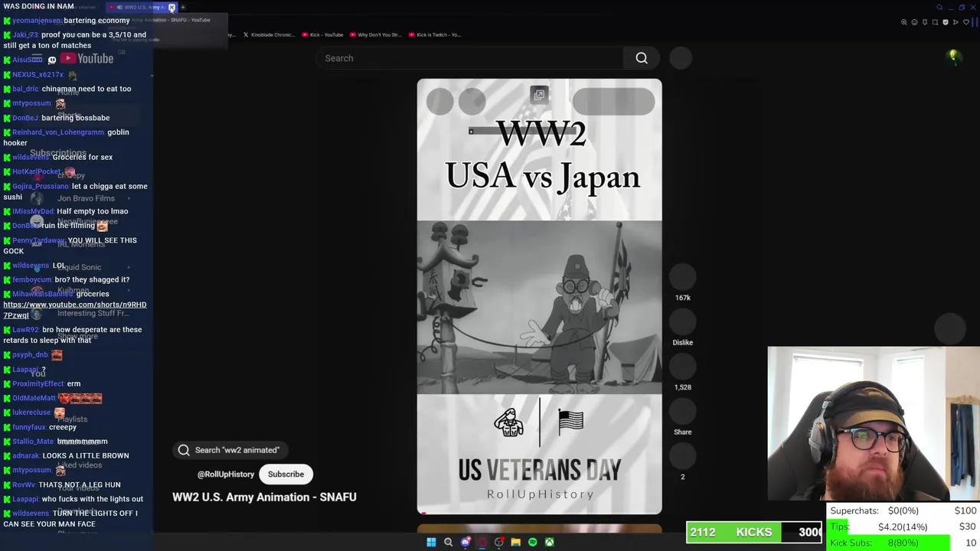Seek on the short's red progress bar
The height and width of the screenshot is (551, 980).
point(539,513)
